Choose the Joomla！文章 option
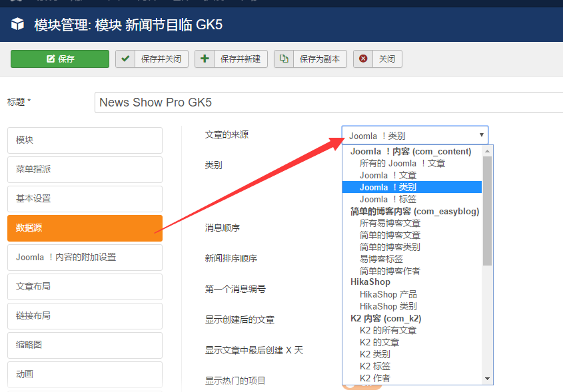Screen dimensions: 563x392 pos(412,176)
